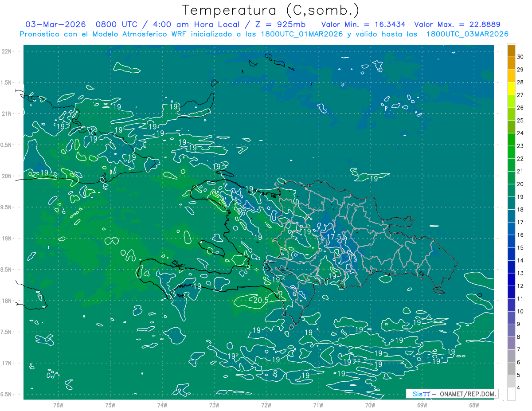Click the '72W' longitude axis label
Image resolution: width=532 pixels, height=411 pixels.
tap(266, 405)
